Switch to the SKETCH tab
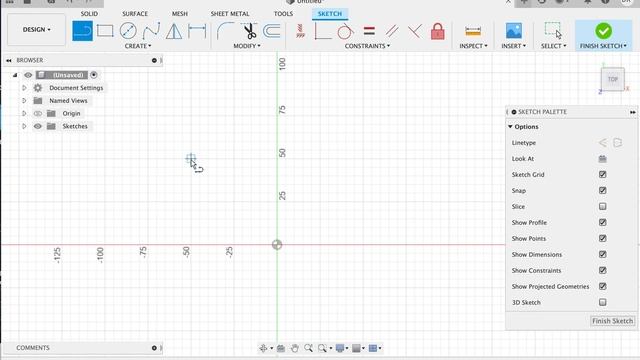 330,14
